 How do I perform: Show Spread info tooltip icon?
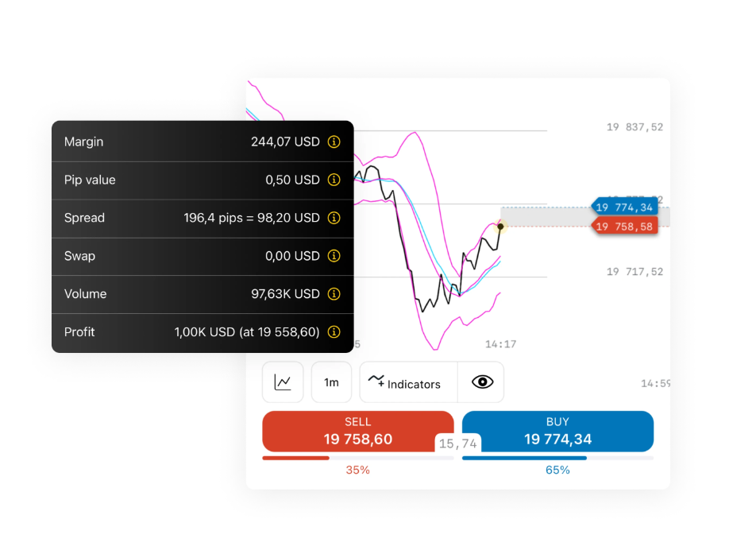coord(334,218)
